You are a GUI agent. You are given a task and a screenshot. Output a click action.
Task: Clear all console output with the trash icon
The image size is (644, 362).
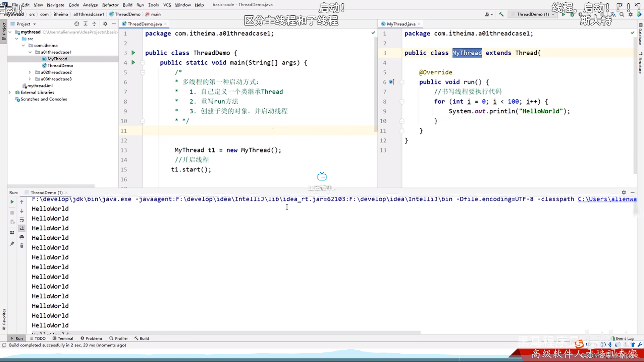point(22,246)
